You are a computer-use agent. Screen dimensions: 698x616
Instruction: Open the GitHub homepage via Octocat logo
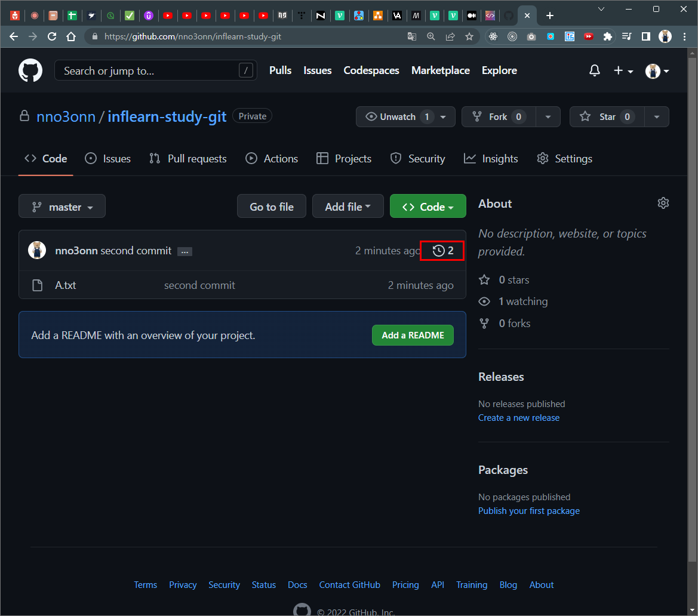[x=30, y=70]
